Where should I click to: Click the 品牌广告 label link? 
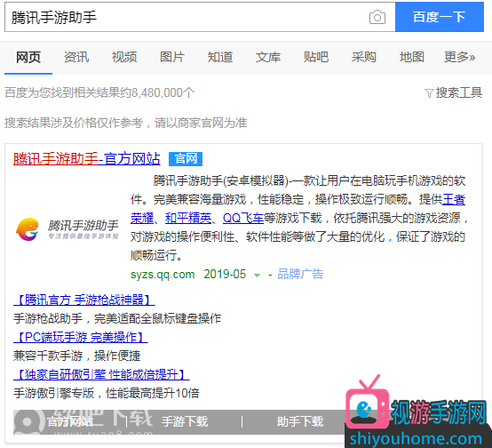(300, 275)
